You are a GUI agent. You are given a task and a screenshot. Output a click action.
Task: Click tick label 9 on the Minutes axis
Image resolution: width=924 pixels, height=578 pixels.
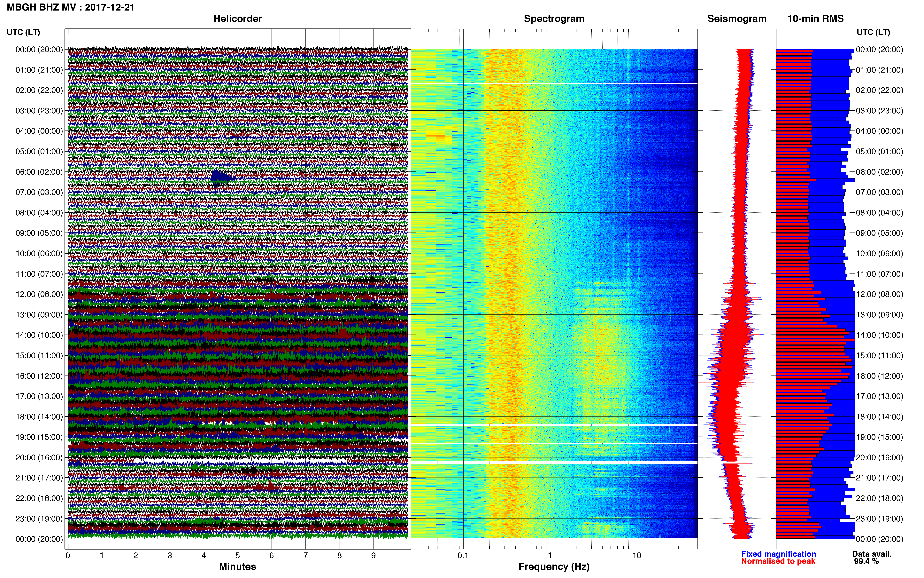[373, 555]
